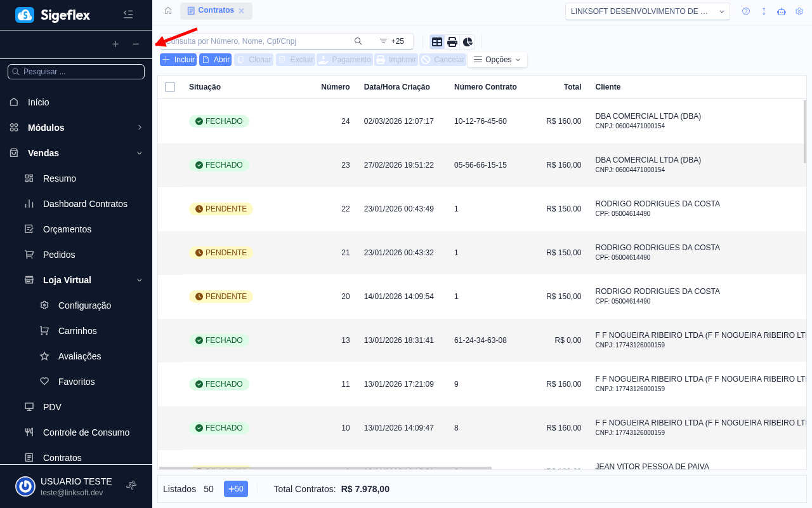This screenshot has height=508, width=812.
Task: Collapse the sidebar using the menu-fold icon
Action: pos(128,14)
